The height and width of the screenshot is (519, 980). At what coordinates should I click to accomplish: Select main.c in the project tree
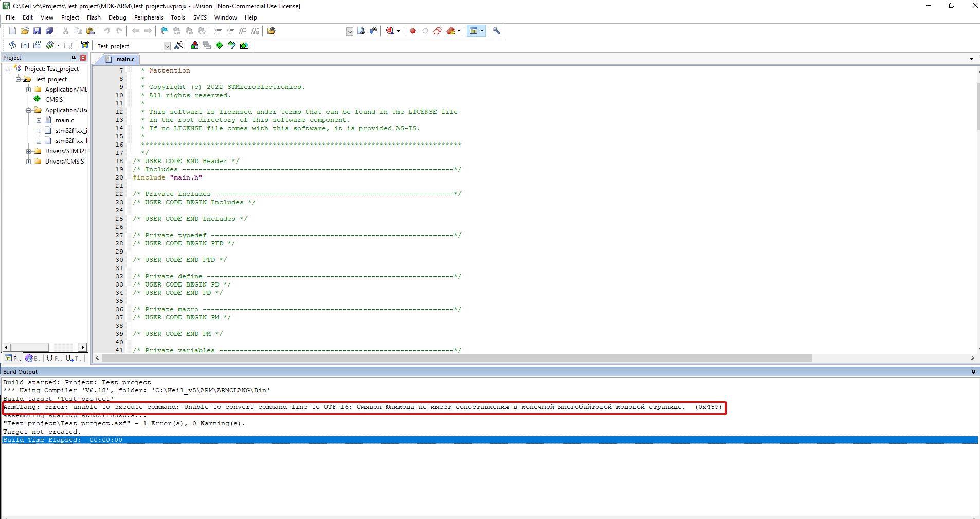coord(65,120)
